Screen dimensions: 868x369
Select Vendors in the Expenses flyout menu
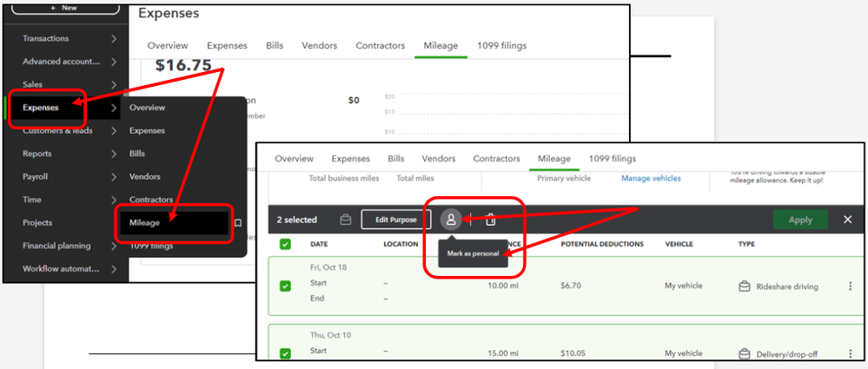click(x=145, y=176)
